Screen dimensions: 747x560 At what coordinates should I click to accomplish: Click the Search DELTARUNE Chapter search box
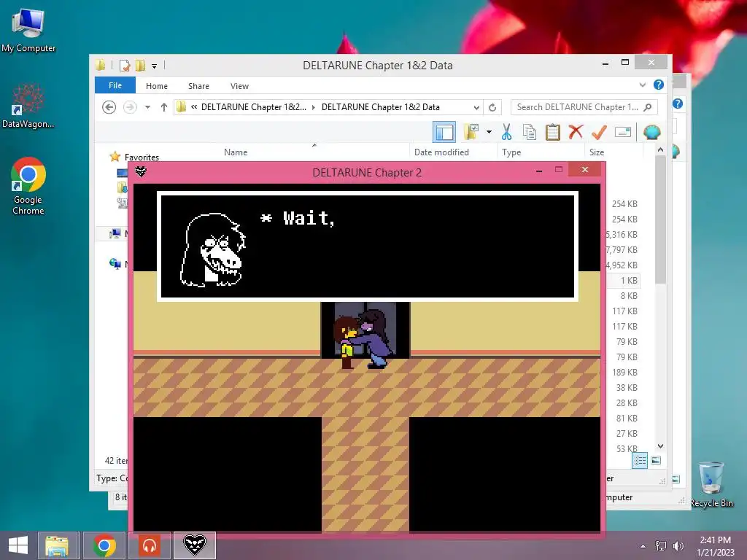tap(584, 107)
